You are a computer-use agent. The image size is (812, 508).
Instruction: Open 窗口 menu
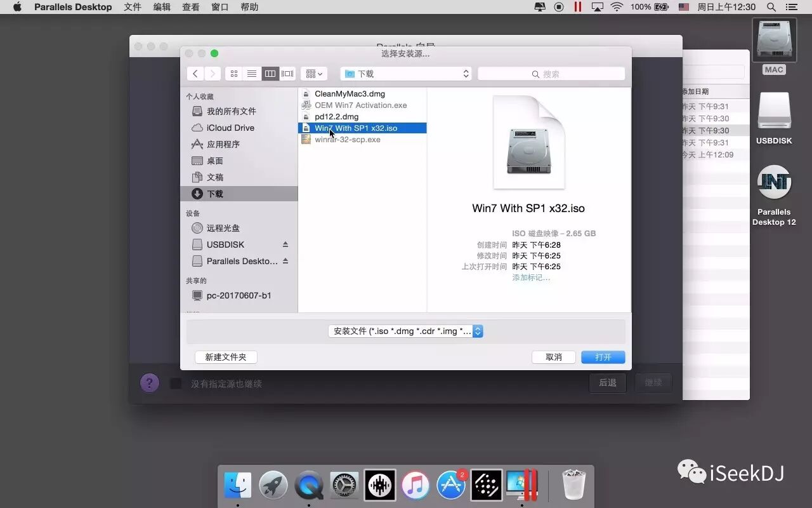220,7
